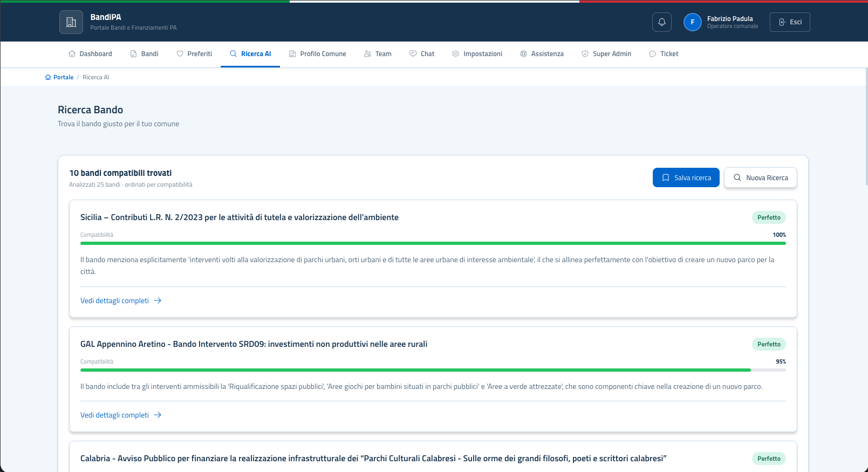Select the Ricerca AI tab
Viewport: 868px width, 472px height.
click(250, 54)
